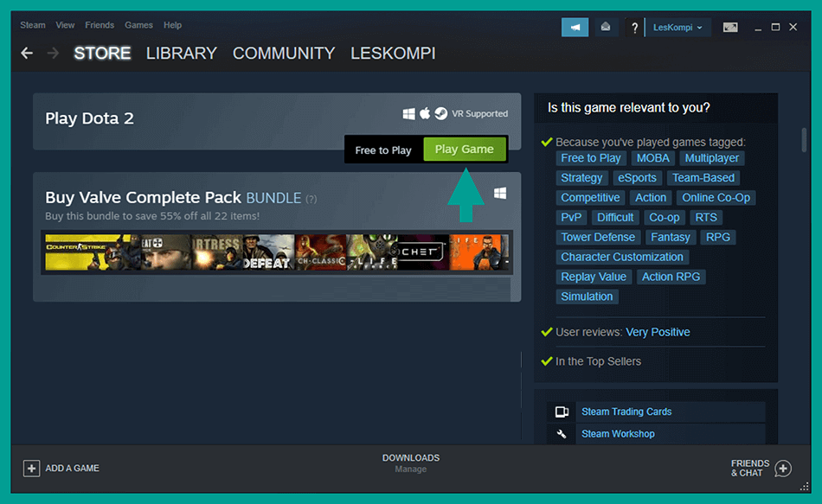Click the Difficult tag
Viewport: 822px width, 504px height.
[615, 218]
